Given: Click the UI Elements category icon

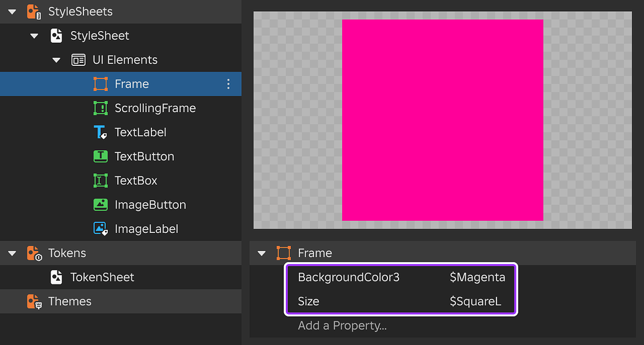Looking at the screenshot, I should pos(78,60).
